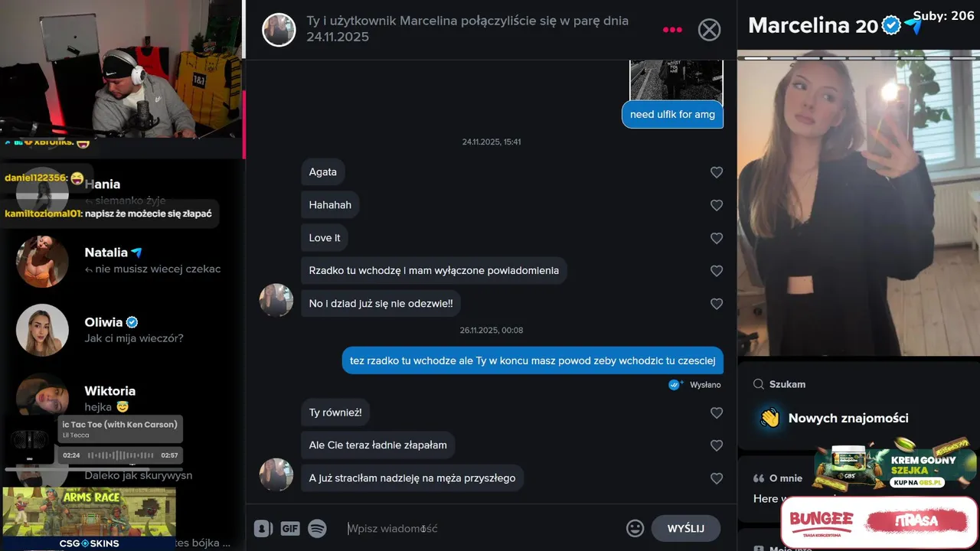Click the 'KUP NA GBS.PL' banner link
980x551 pixels.
(x=918, y=483)
